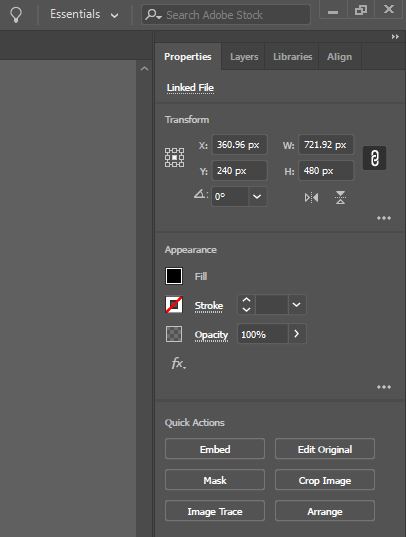Click the Edit Original button
This screenshot has height=537, width=406.
tap(325, 449)
